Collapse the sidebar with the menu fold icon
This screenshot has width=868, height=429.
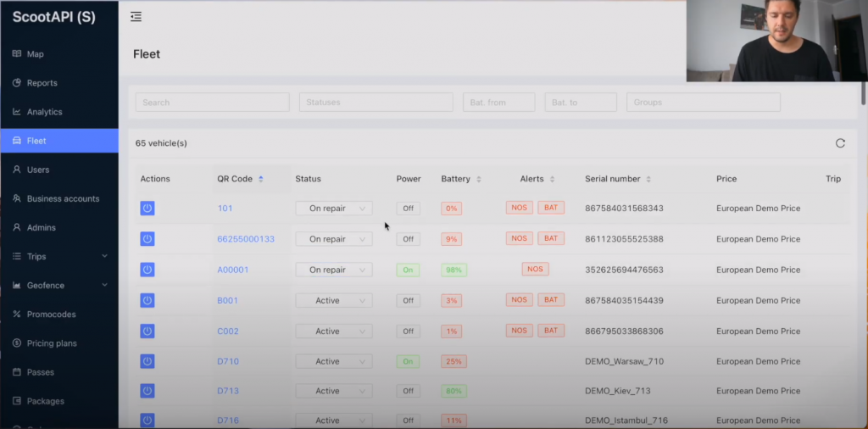pyautogui.click(x=136, y=16)
